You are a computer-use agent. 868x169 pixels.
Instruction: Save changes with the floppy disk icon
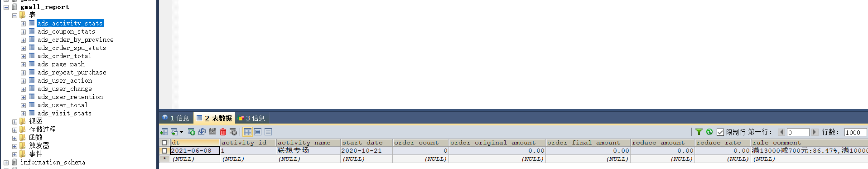pos(212,132)
